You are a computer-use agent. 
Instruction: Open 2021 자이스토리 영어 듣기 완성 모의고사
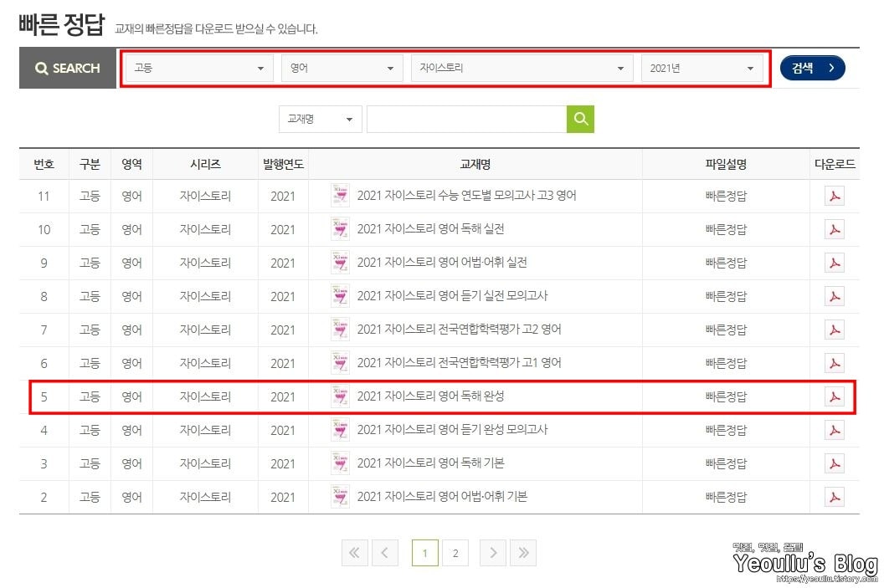tap(452, 430)
